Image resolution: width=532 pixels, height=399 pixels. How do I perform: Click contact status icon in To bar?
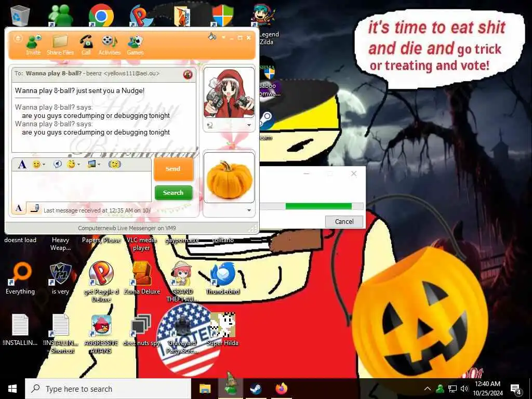click(x=188, y=74)
